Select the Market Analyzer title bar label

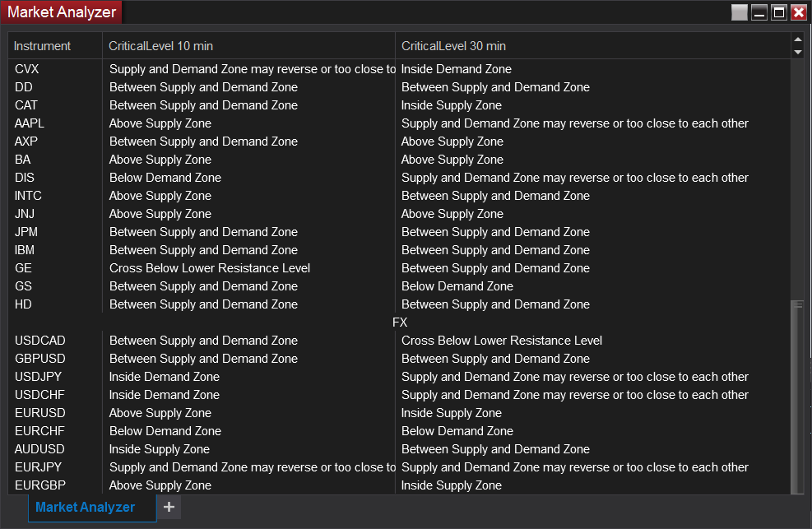(62, 12)
